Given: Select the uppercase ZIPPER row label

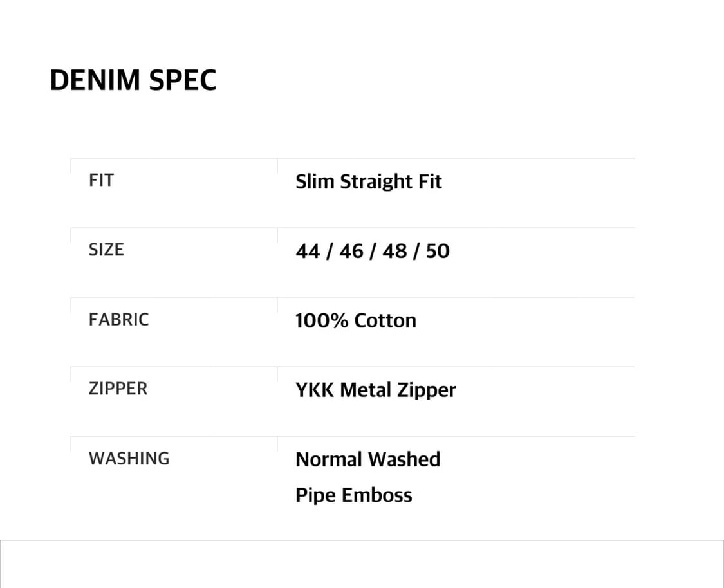Looking at the screenshot, I should click(118, 389).
